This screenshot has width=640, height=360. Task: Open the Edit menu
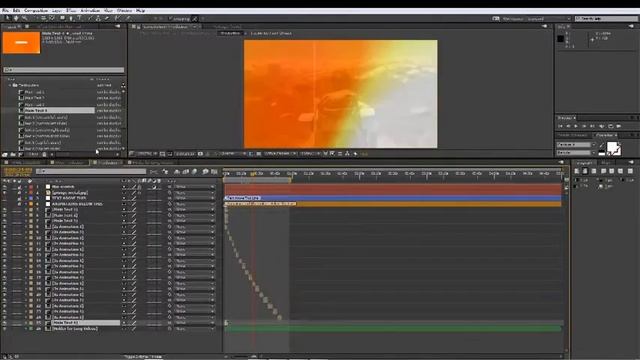tap(16, 11)
